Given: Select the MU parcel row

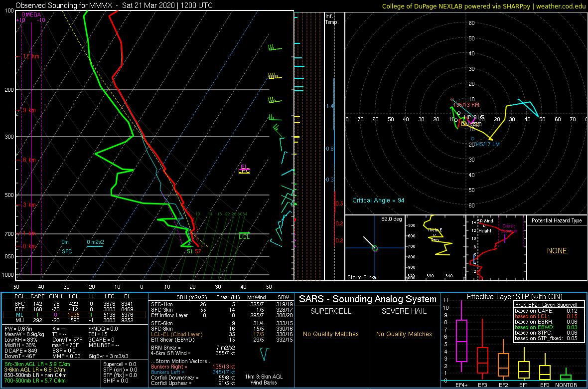Looking at the screenshot, I should click(x=74, y=321).
